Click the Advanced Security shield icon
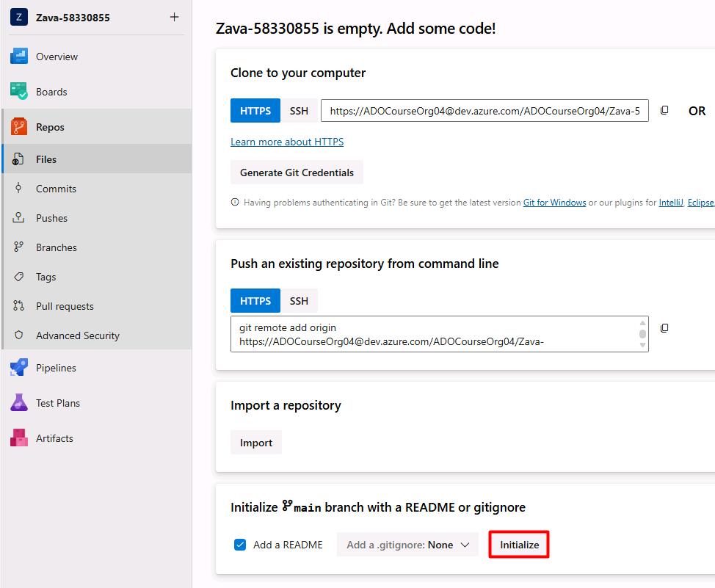Viewport: 715px width, 588px height. (x=18, y=335)
